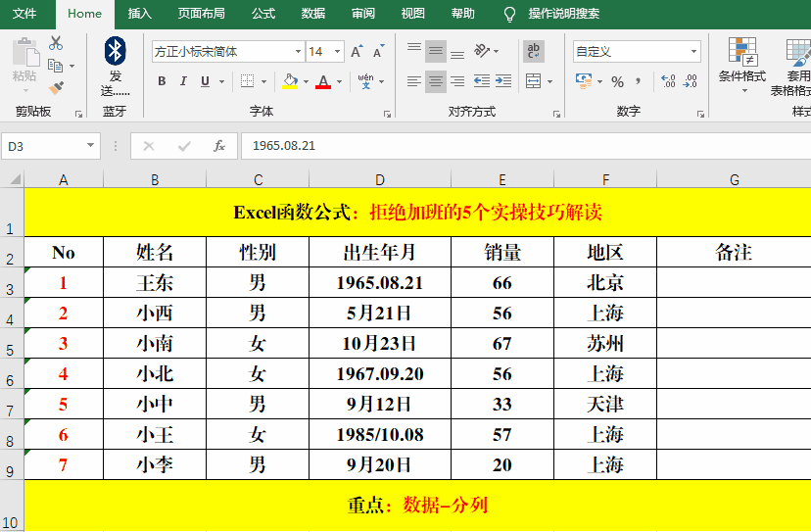
Task: Click the Format Painter brush icon
Action: [x=56, y=87]
